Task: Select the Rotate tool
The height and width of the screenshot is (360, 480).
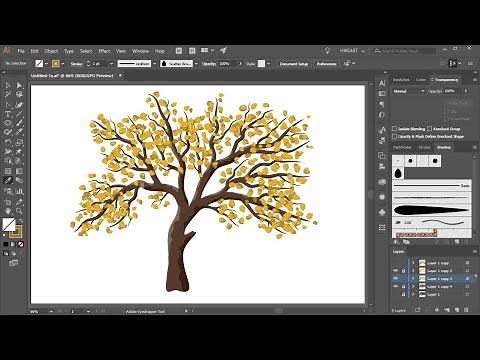Action: click(x=8, y=143)
